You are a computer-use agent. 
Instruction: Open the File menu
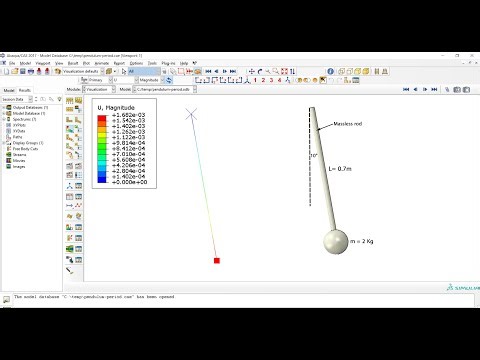[12, 63]
